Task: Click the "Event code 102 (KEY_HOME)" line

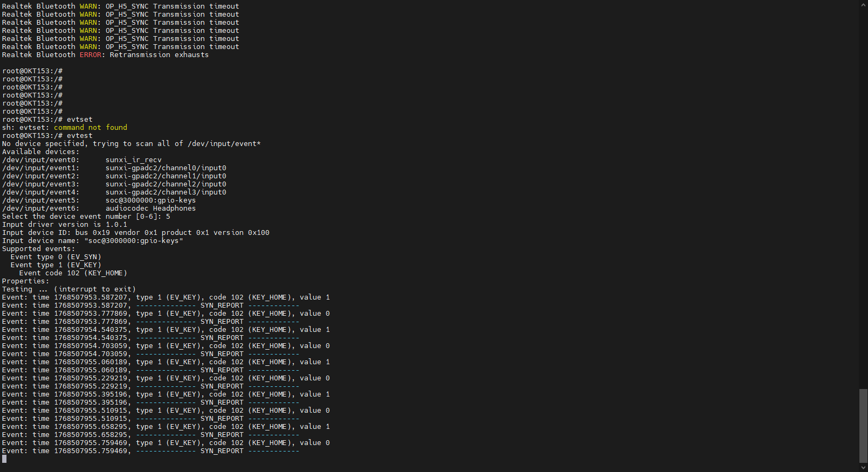Action: pos(73,273)
